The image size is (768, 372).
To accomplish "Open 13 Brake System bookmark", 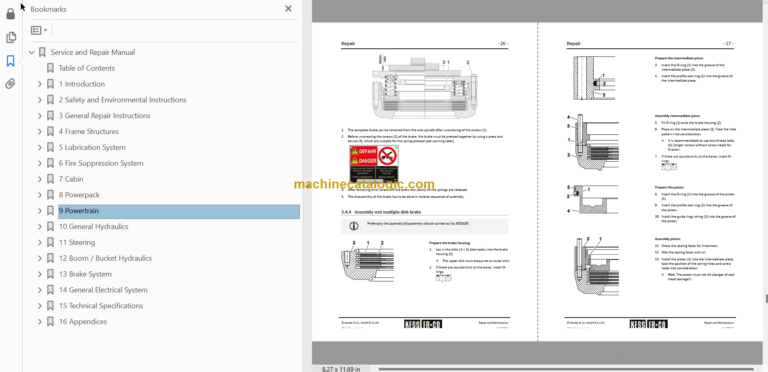I will [85, 274].
